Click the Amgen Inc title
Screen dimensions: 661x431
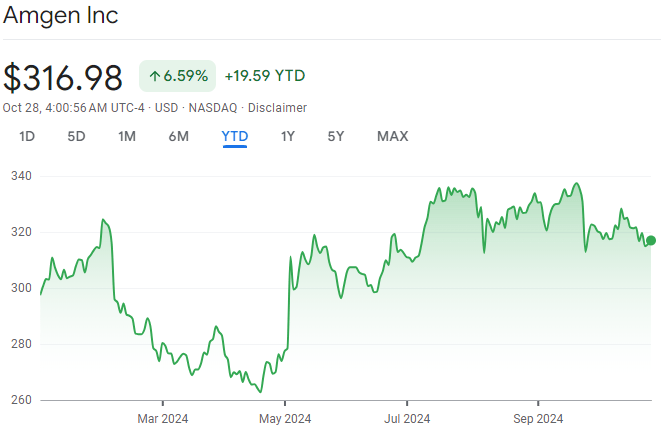click(x=61, y=15)
